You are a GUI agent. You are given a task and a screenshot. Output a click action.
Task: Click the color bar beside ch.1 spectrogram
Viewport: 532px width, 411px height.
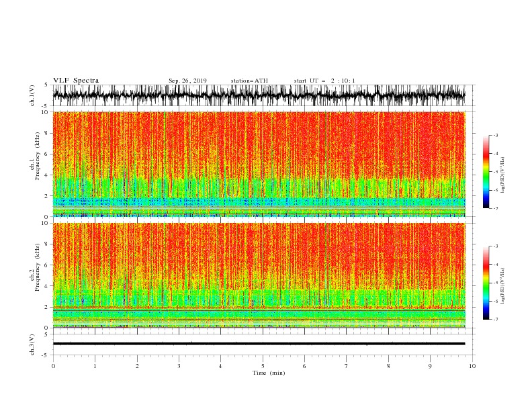point(486,172)
